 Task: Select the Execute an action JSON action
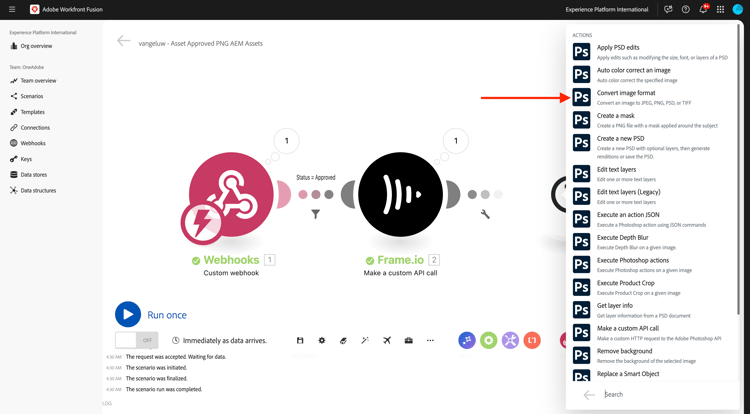coord(652,219)
